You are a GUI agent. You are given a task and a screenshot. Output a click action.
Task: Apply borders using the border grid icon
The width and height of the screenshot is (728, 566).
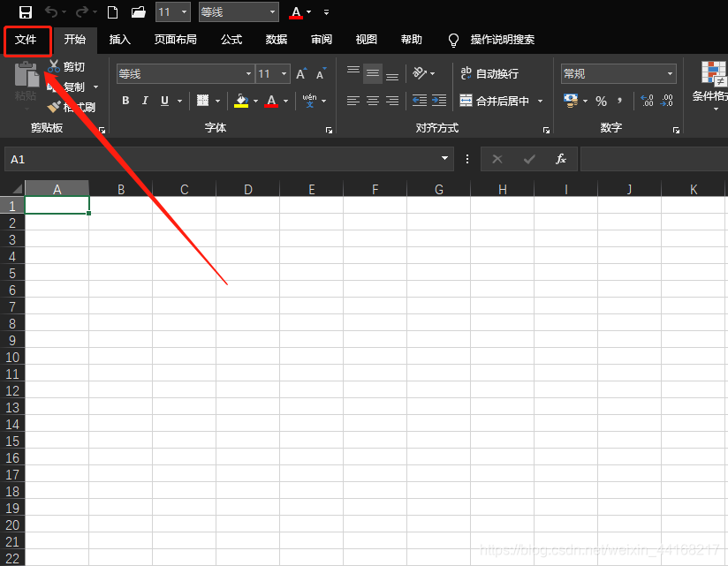coord(202,100)
